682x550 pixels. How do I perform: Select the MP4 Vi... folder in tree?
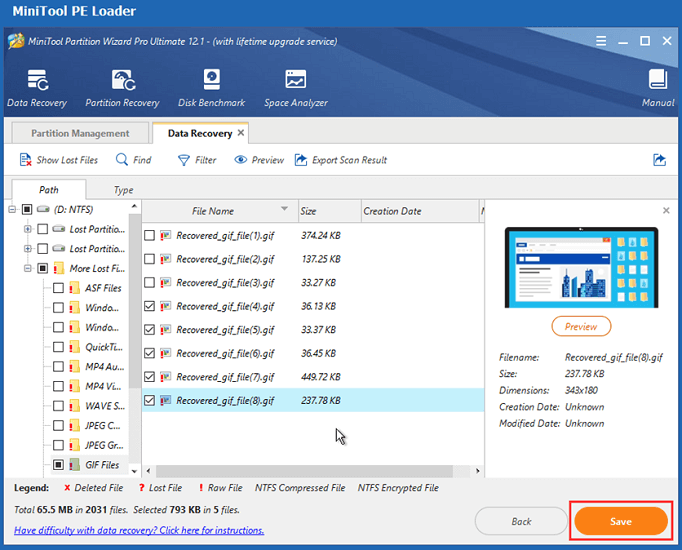[104, 386]
